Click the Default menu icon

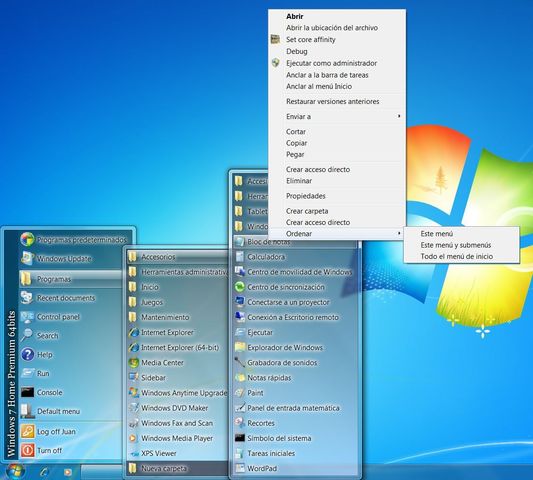tap(27, 411)
